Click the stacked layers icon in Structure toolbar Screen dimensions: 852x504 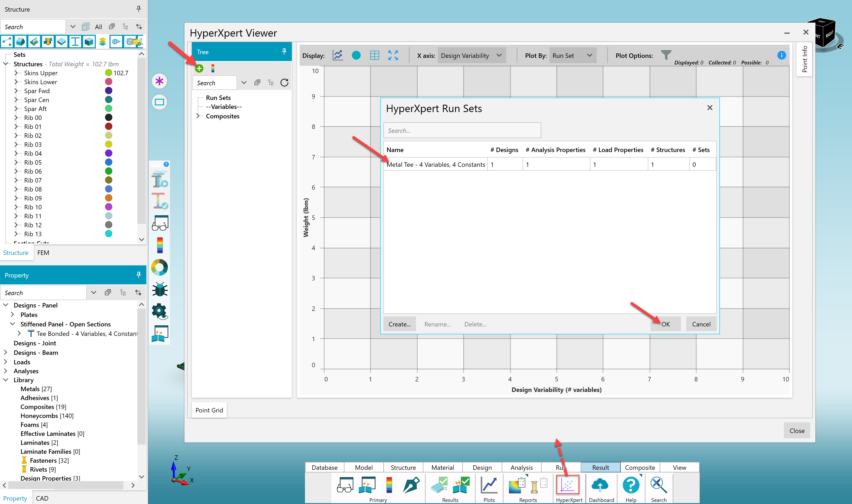(102, 42)
